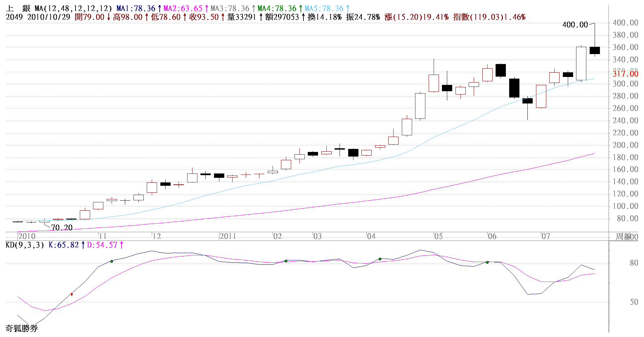The width and height of the screenshot is (644, 337).
Task: Select the green KD dot near February
Action: [286, 261]
